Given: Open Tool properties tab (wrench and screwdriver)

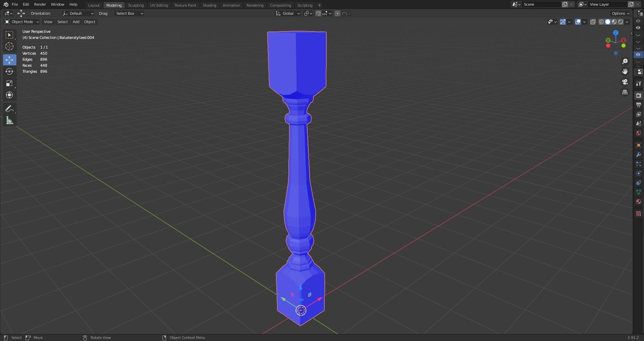Looking at the screenshot, I should [638, 83].
